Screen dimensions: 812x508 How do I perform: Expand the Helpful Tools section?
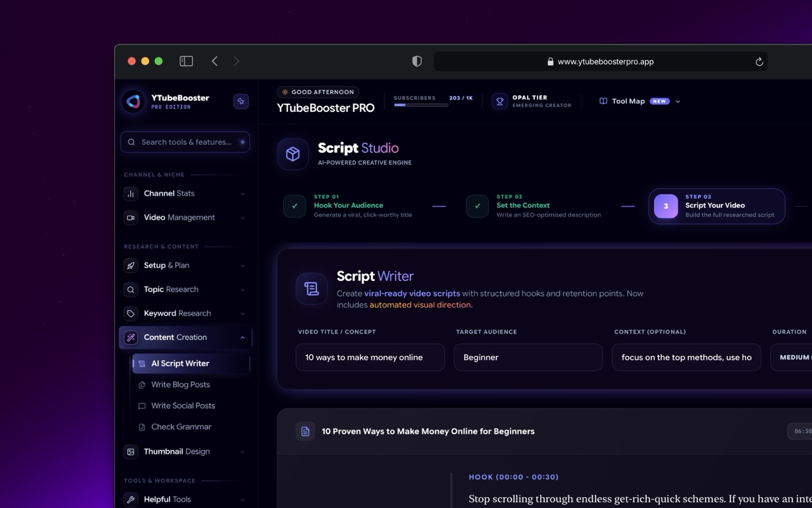[242, 500]
